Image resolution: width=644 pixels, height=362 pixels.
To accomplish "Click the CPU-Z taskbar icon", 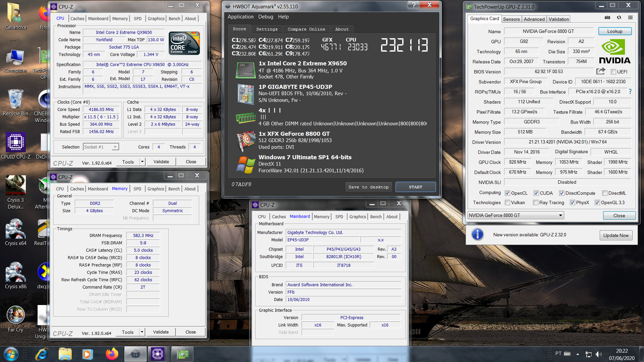I will tap(157, 354).
